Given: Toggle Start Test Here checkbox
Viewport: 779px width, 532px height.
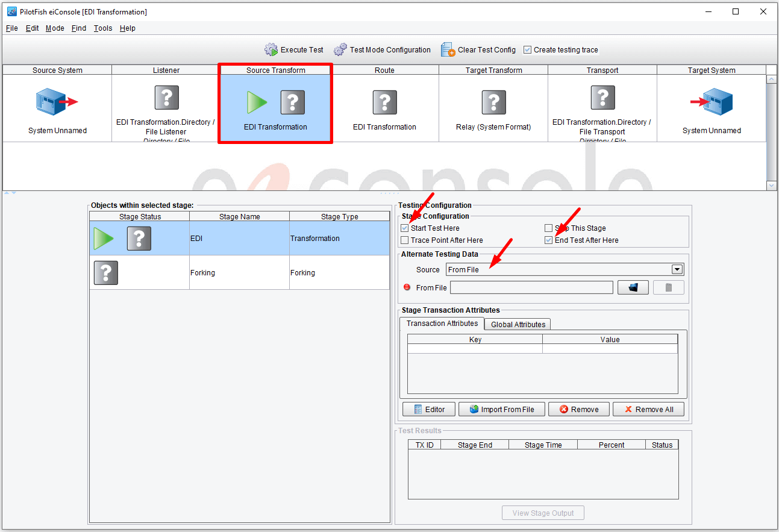Looking at the screenshot, I should coord(405,228).
